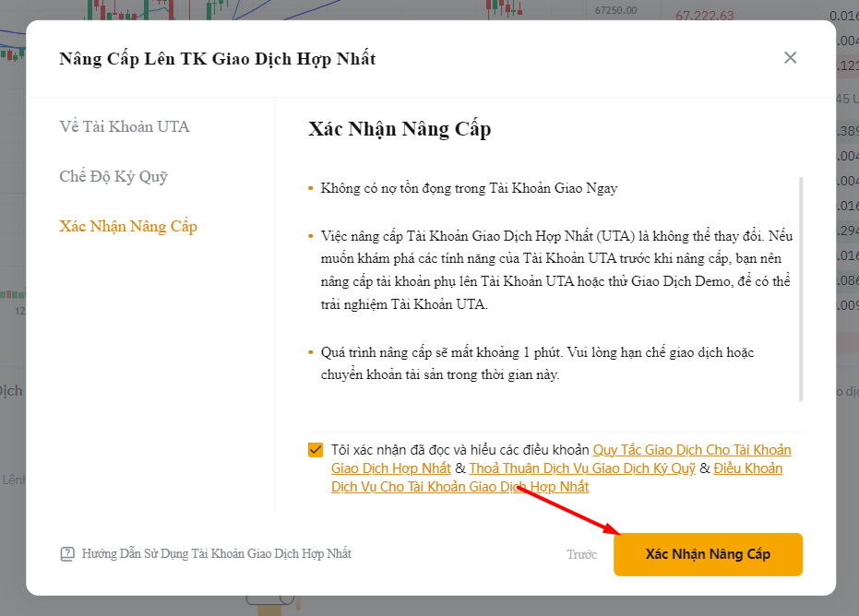Open Điều Khoản Dịch Vụ Cho Tài Khoản link

click(556, 478)
